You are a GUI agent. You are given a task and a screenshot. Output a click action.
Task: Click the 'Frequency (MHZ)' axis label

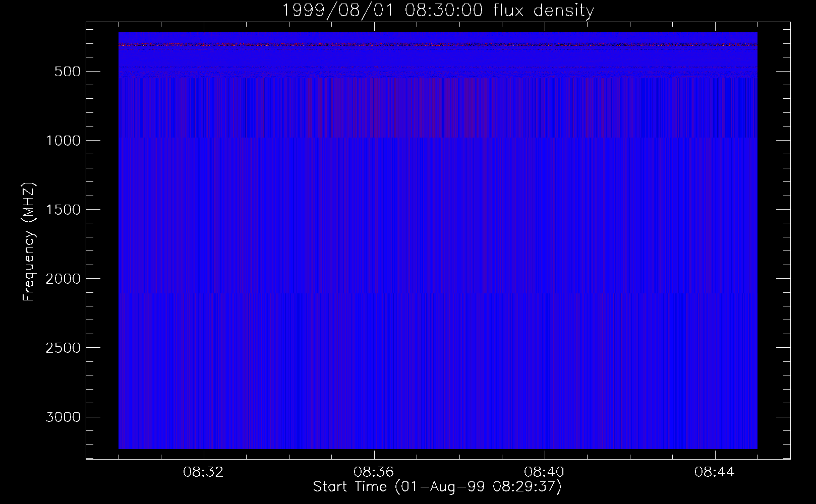pyautogui.click(x=29, y=242)
